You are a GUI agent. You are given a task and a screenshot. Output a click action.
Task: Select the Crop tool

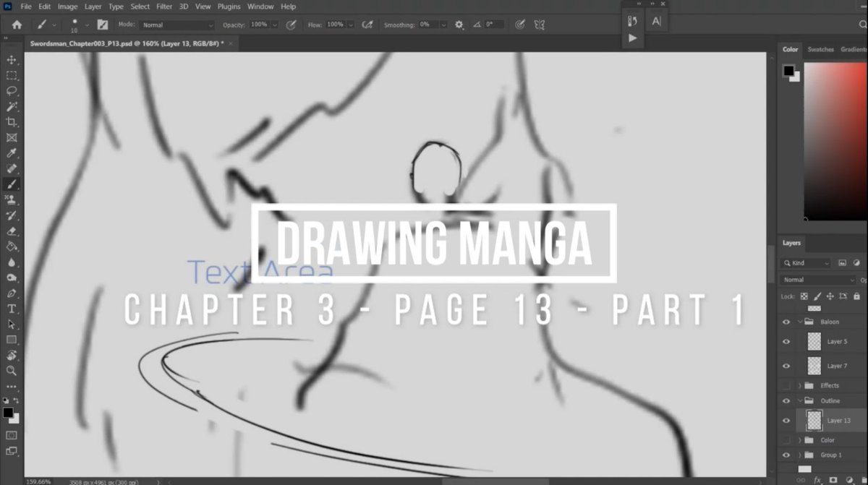[12, 121]
